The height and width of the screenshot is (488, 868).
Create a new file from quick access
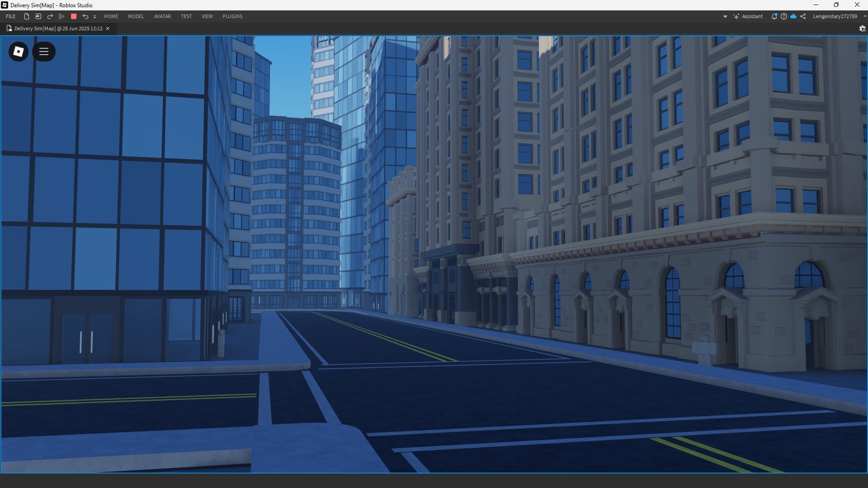pos(27,16)
